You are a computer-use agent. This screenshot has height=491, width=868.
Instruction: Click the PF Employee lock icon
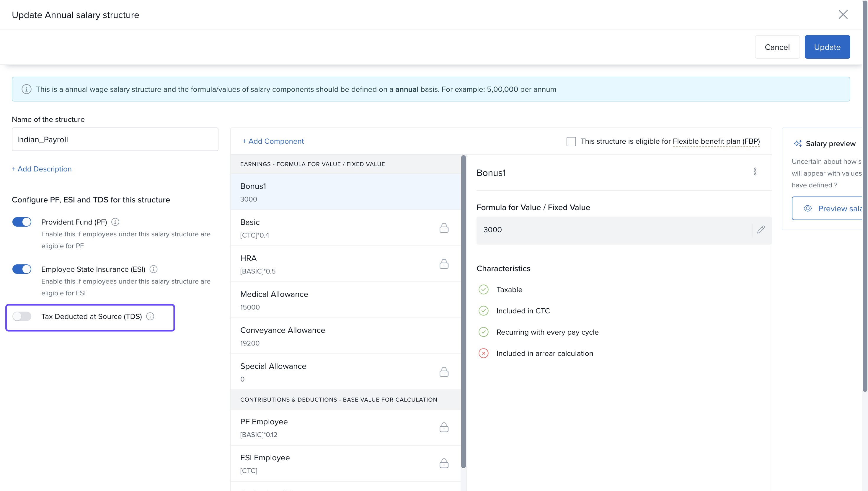tap(444, 427)
